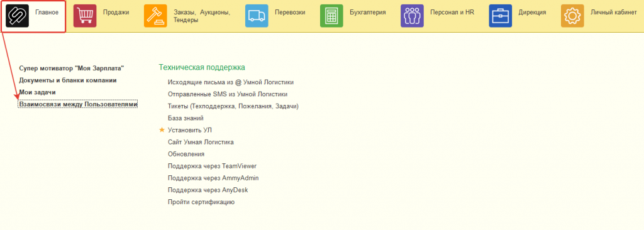Click the Установить УЛ link

(x=190, y=130)
